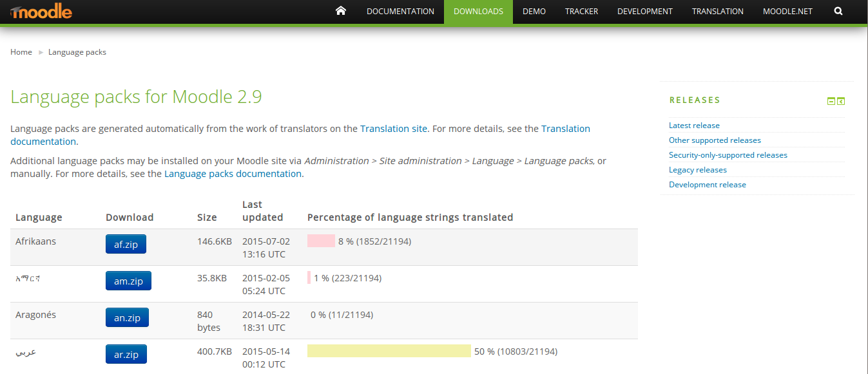Click the 2015-02-05 05:24 UTC date

click(x=266, y=285)
